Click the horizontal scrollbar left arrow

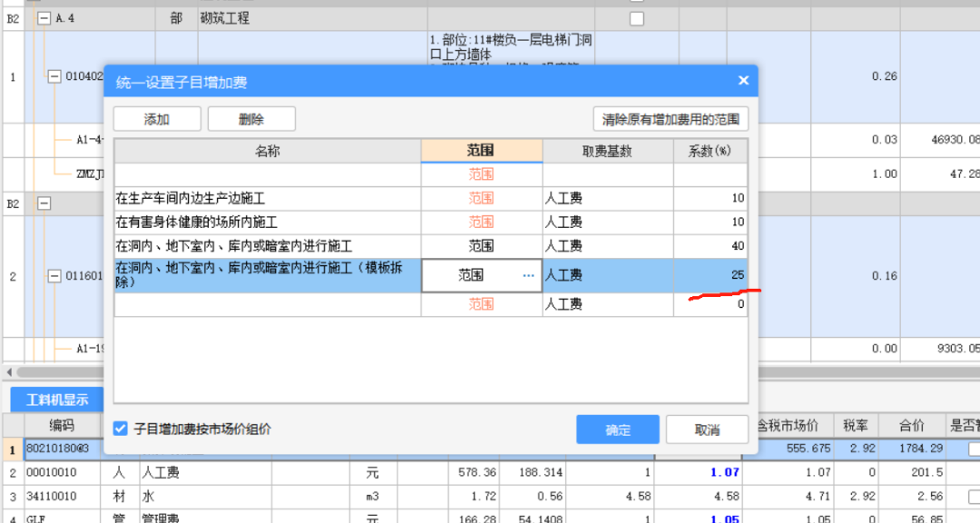(9, 372)
